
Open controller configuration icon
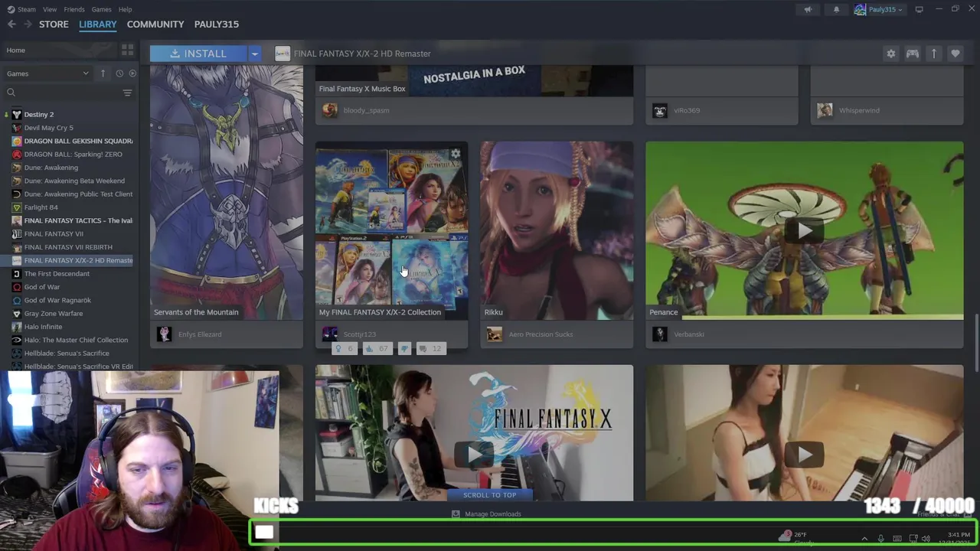(x=913, y=54)
